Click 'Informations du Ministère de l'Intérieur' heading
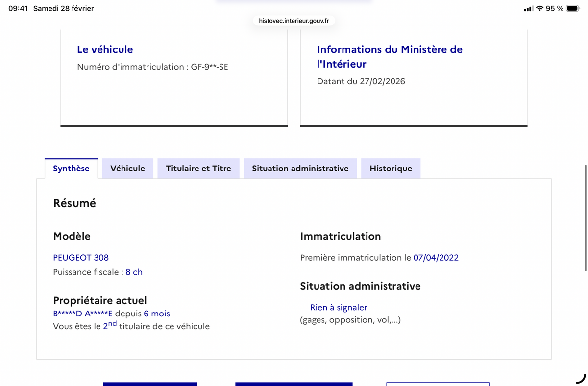The height and width of the screenshot is (386, 588). pyautogui.click(x=390, y=56)
